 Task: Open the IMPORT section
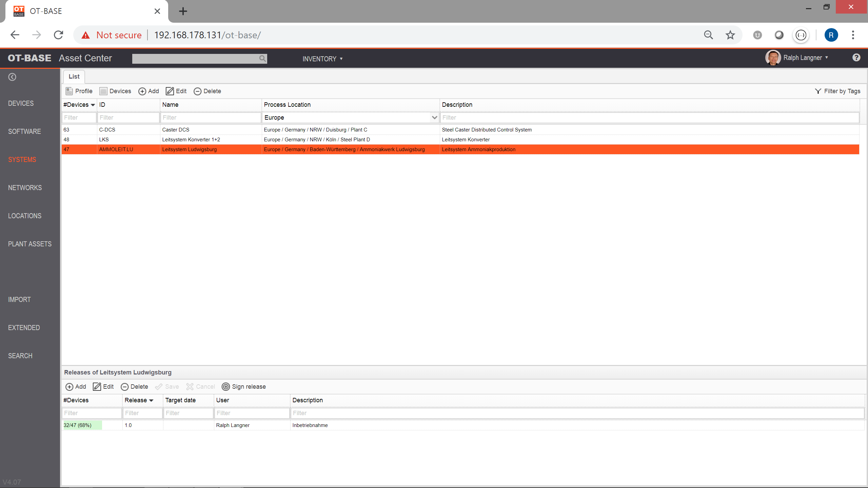19,300
